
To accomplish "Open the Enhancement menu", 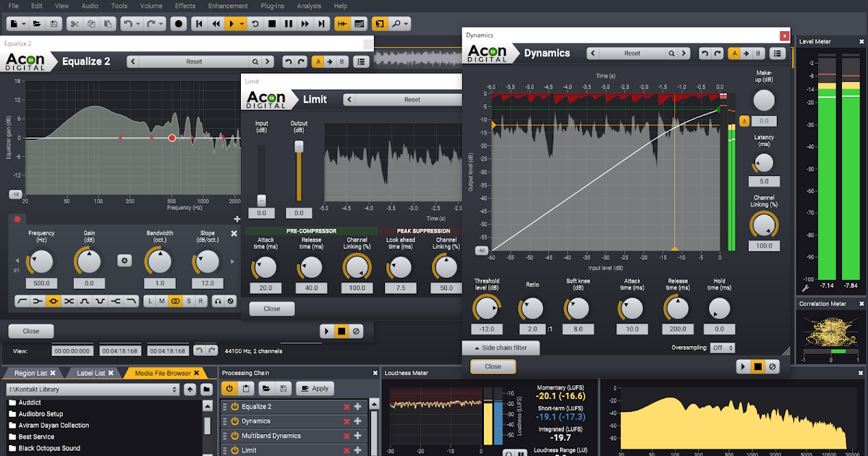I will [x=228, y=6].
